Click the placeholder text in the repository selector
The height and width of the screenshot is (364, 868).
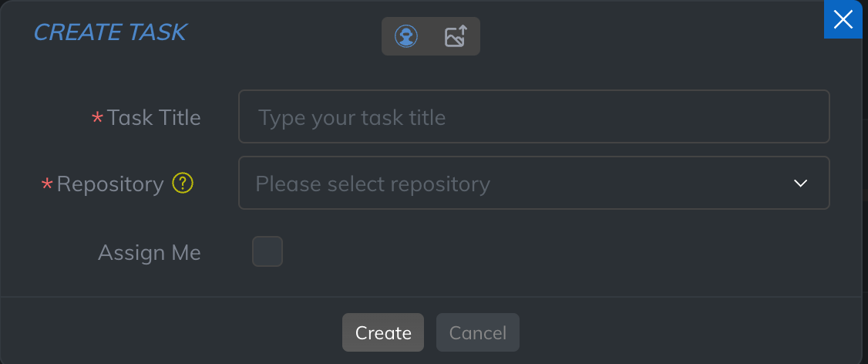click(x=372, y=184)
